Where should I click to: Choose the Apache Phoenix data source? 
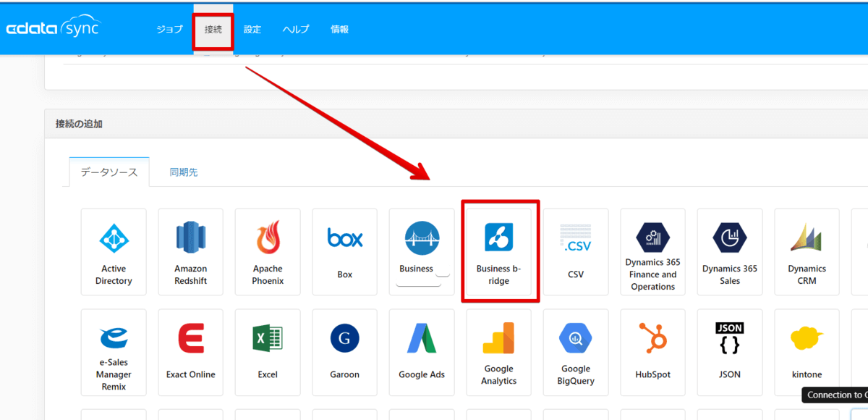pyautogui.click(x=268, y=252)
